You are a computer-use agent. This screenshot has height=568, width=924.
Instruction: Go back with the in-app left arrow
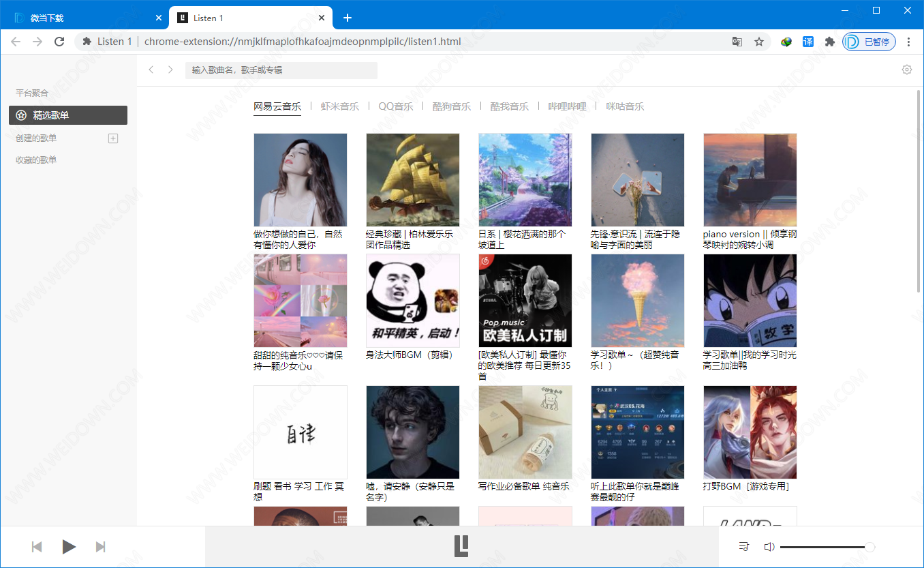coord(151,70)
